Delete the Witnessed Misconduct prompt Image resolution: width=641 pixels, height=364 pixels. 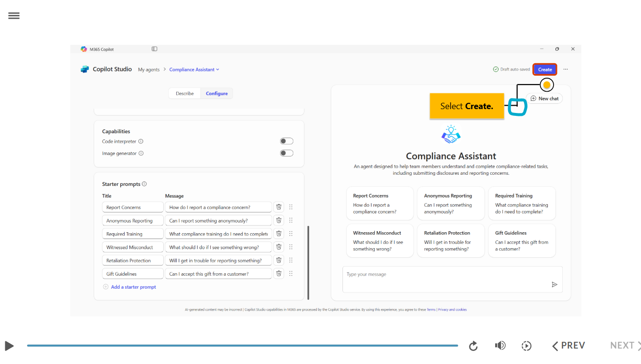point(279,247)
